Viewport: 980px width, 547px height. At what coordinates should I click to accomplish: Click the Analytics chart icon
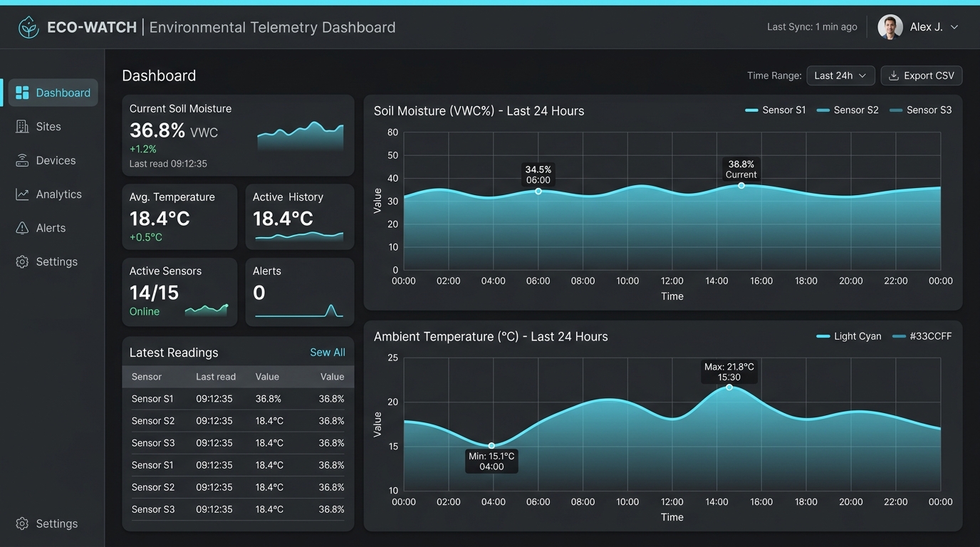click(22, 194)
